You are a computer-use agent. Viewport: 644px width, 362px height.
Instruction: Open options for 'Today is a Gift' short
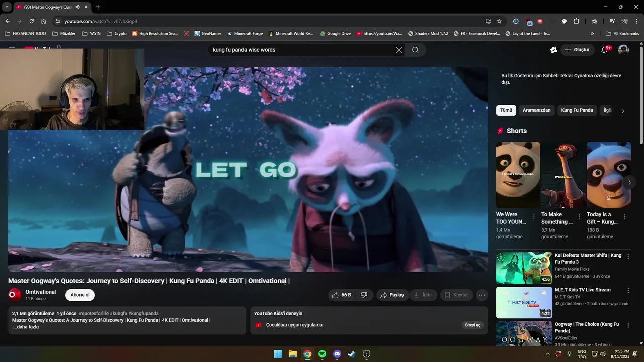click(x=625, y=217)
